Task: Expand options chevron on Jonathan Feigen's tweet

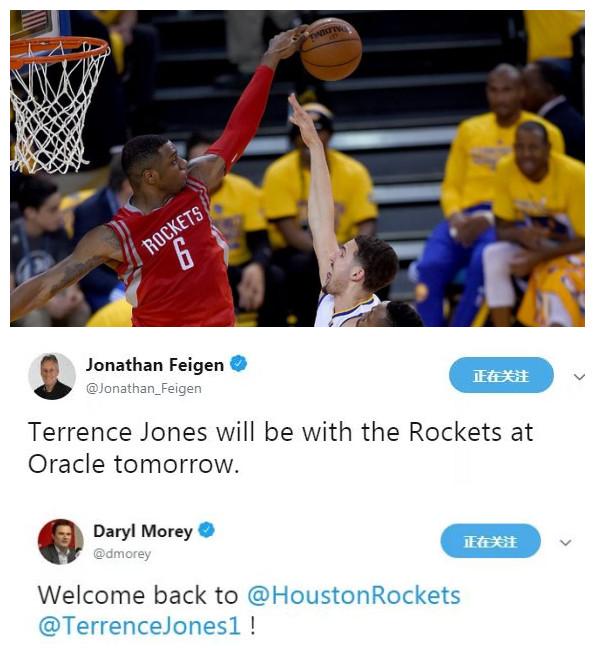Action: click(579, 377)
